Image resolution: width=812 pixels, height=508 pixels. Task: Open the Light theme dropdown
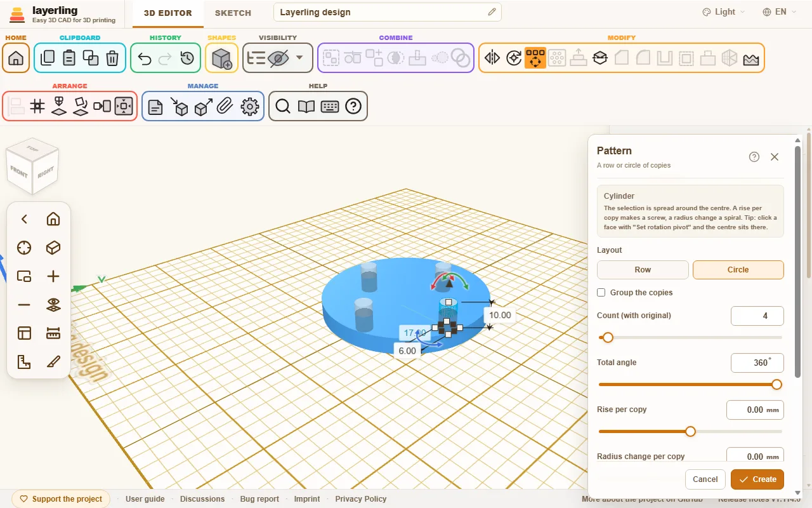[724, 12]
